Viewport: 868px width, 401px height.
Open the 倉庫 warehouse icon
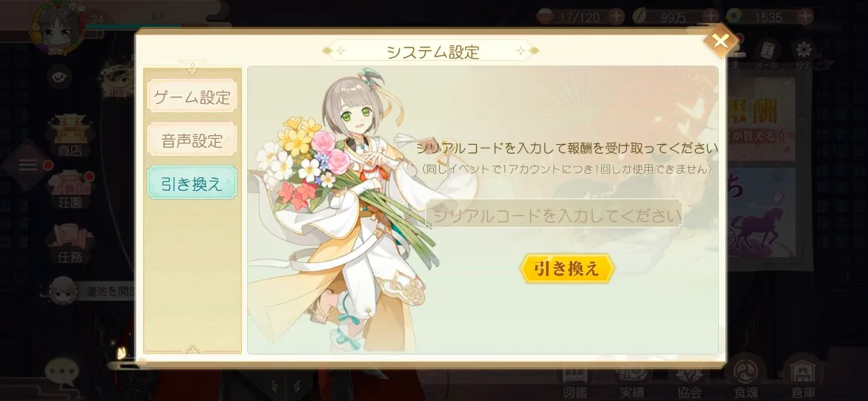[x=803, y=376]
